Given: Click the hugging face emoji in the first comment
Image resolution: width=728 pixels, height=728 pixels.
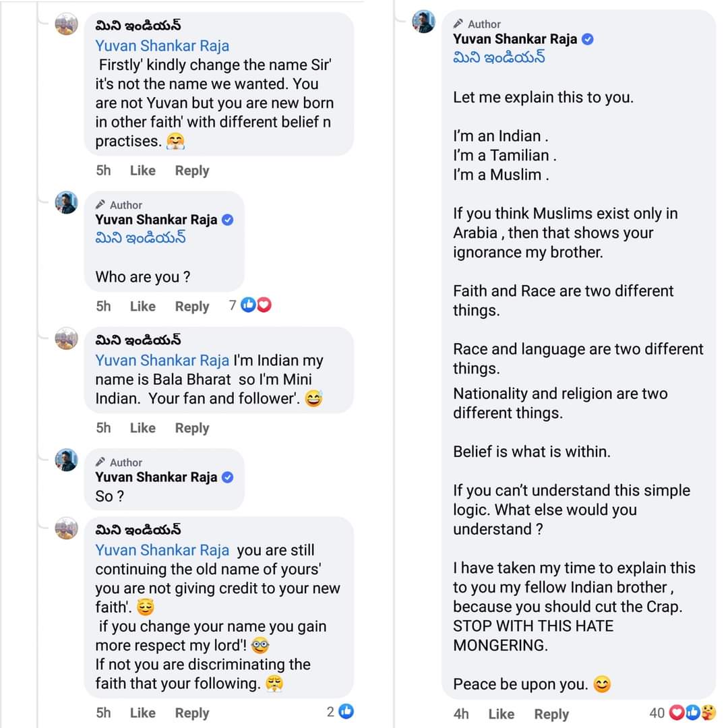Looking at the screenshot, I should coord(175,142).
